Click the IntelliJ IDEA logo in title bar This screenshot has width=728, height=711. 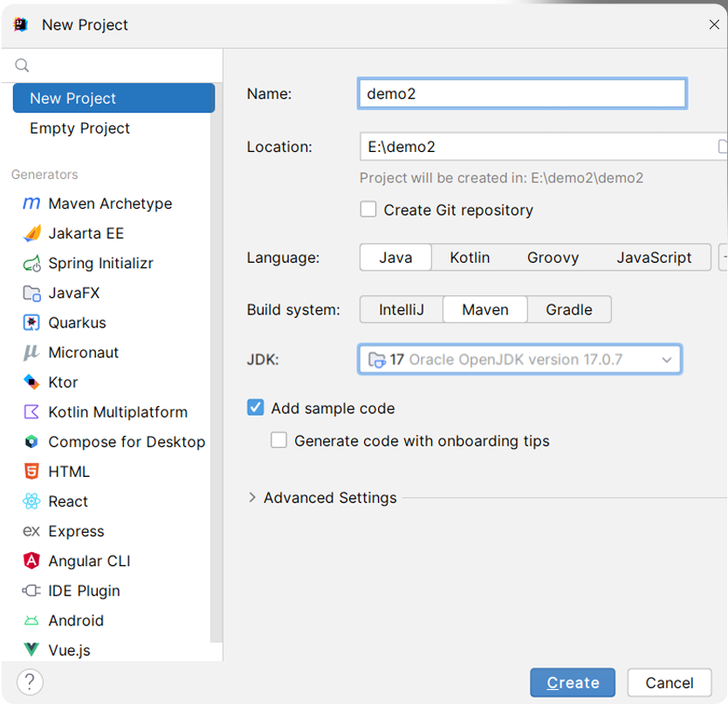click(x=21, y=24)
